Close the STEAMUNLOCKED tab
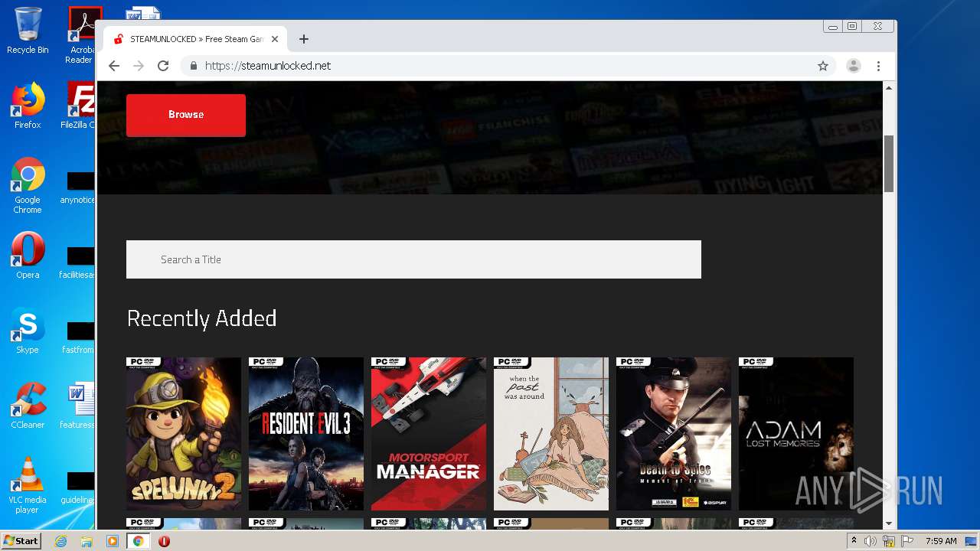This screenshot has width=980, height=551. tap(275, 39)
